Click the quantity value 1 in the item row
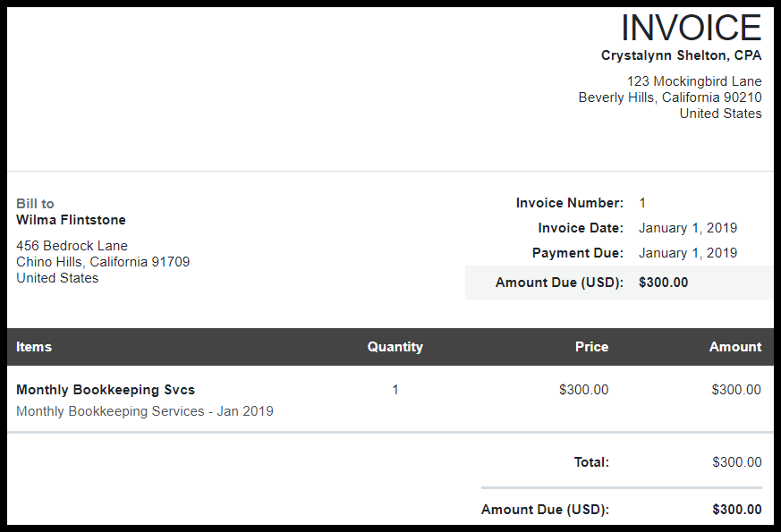Image resolution: width=781 pixels, height=532 pixels. pos(395,390)
